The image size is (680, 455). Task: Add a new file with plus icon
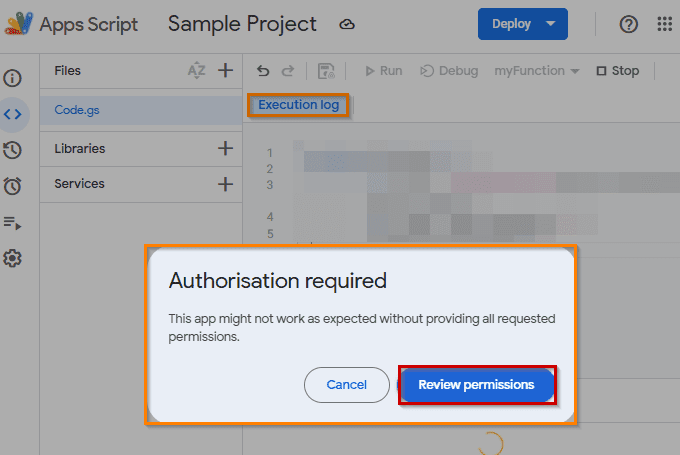(225, 70)
